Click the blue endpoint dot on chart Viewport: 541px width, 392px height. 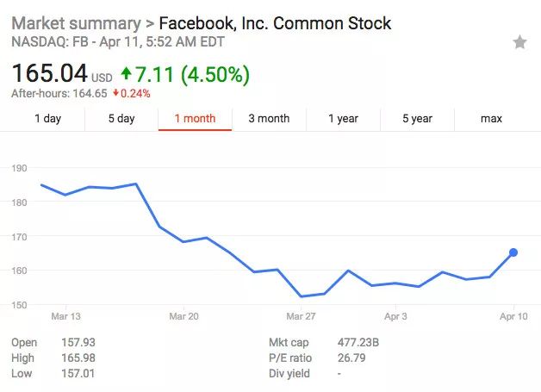[x=513, y=252]
